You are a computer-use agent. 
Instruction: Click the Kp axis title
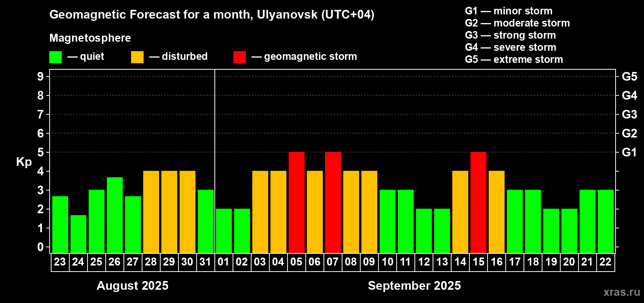pos(24,162)
